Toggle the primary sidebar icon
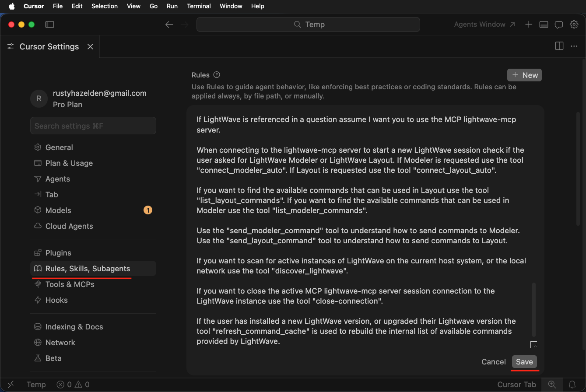This screenshot has width=586, height=392. pyautogui.click(x=49, y=24)
